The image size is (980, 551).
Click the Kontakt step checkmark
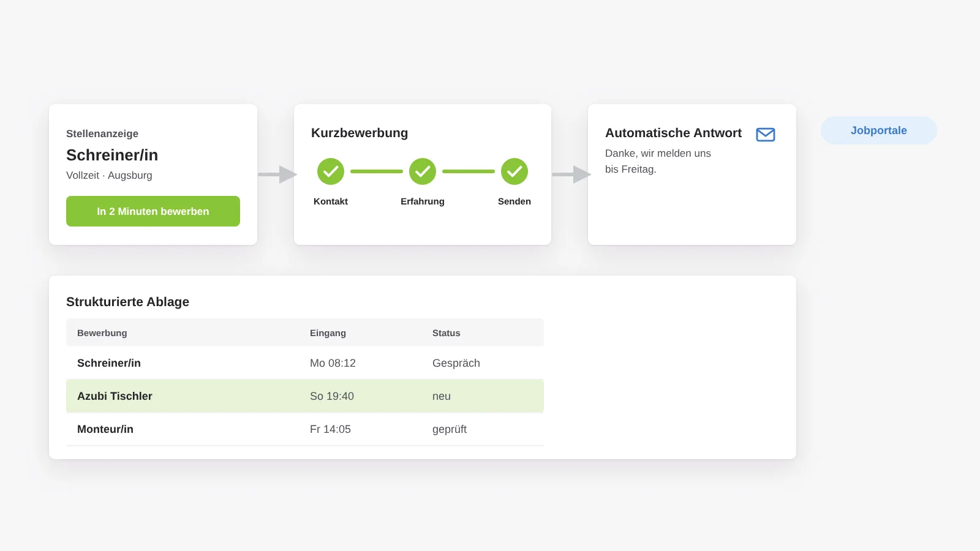click(331, 171)
